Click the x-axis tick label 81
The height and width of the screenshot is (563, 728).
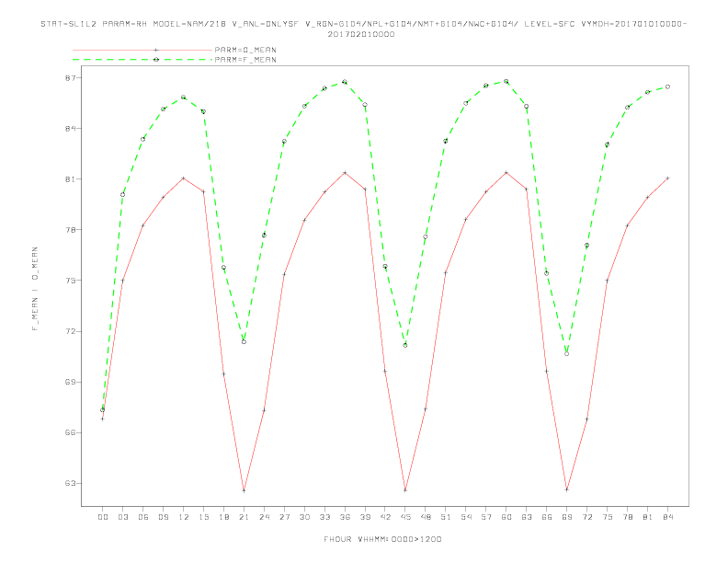click(x=648, y=517)
